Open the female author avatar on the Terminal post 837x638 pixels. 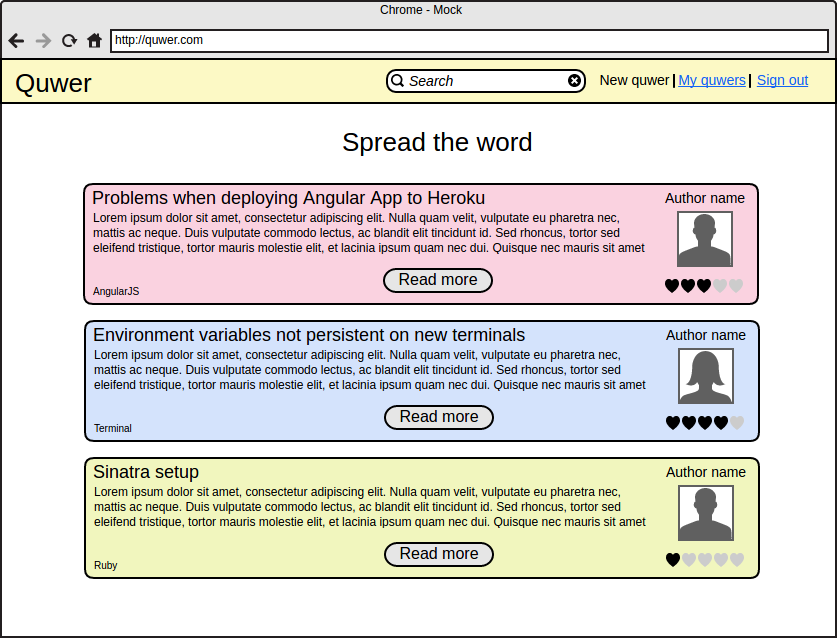(706, 376)
